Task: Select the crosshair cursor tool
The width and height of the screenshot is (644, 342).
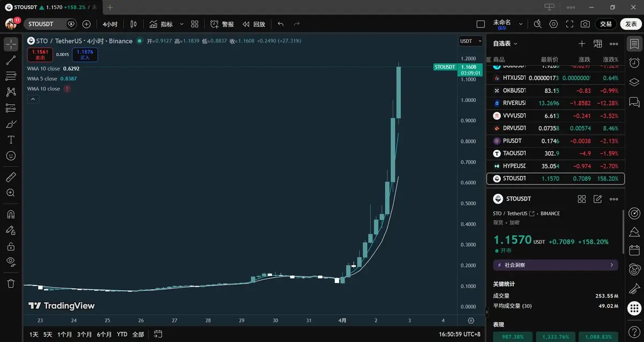Action: 11,44
